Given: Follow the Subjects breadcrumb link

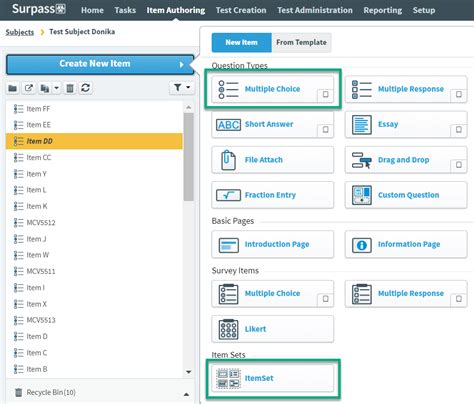Looking at the screenshot, I should [x=20, y=32].
